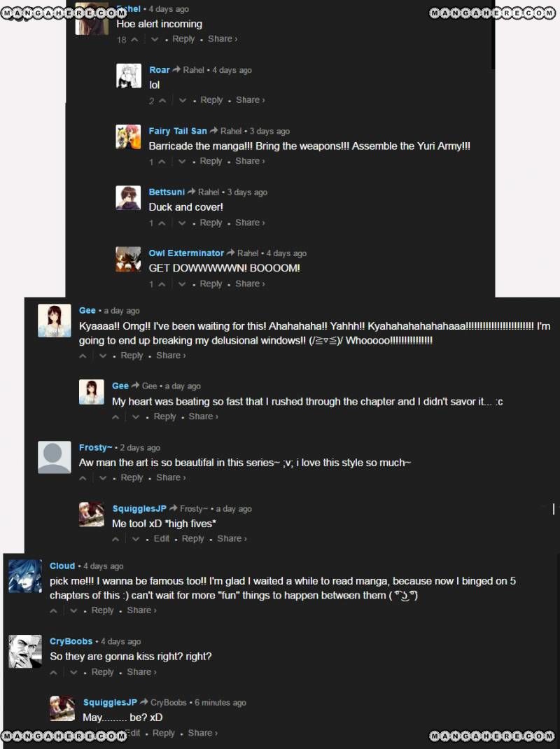Image resolution: width=560 pixels, height=749 pixels.
Task: Upvote Rahel's 'Hoe alert incoming' comment
Action: tap(134, 39)
